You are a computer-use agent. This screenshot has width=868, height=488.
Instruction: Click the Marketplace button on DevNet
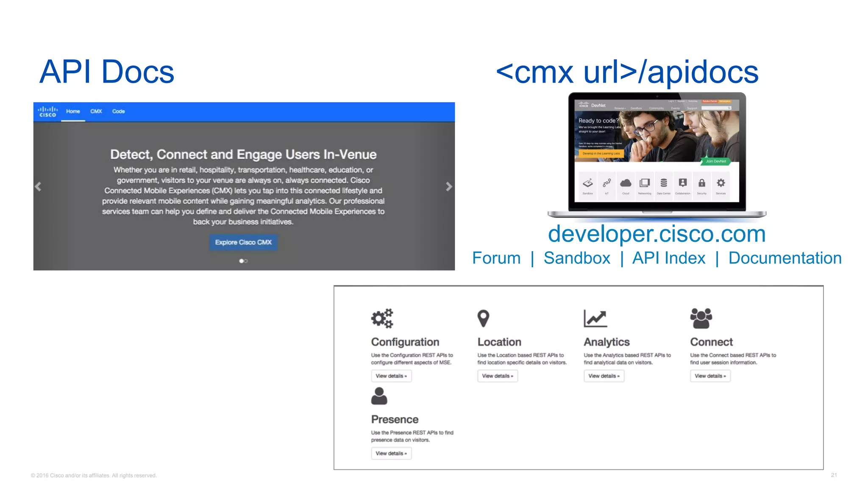pyautogui.click(x=725, y=101)
